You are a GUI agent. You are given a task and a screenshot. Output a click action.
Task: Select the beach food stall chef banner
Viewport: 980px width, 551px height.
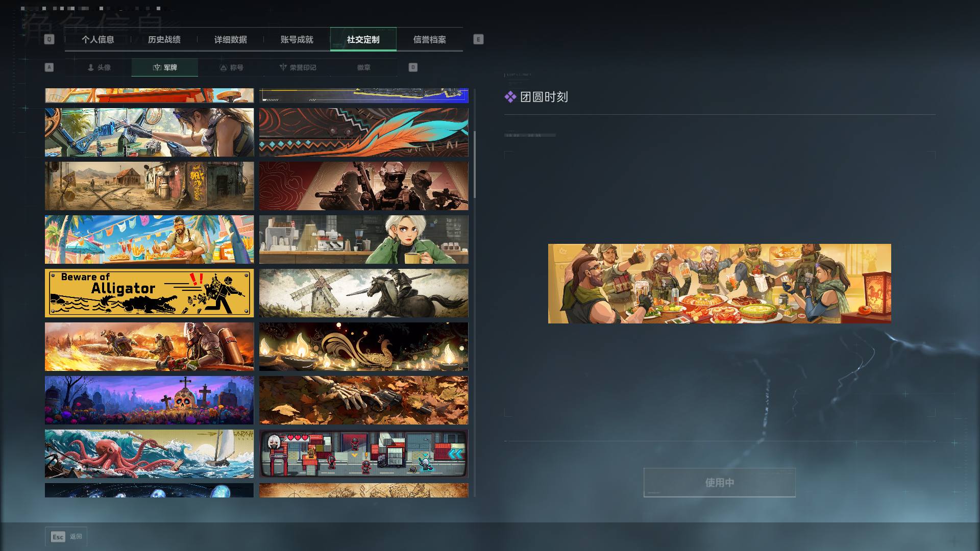[x=149, y=240]
